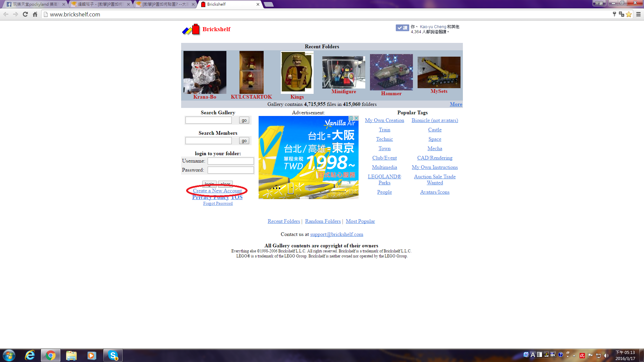The height and width of the screenshot is (362, 644).
Task: Click the browser home icon
Action: tap(35, 14)
